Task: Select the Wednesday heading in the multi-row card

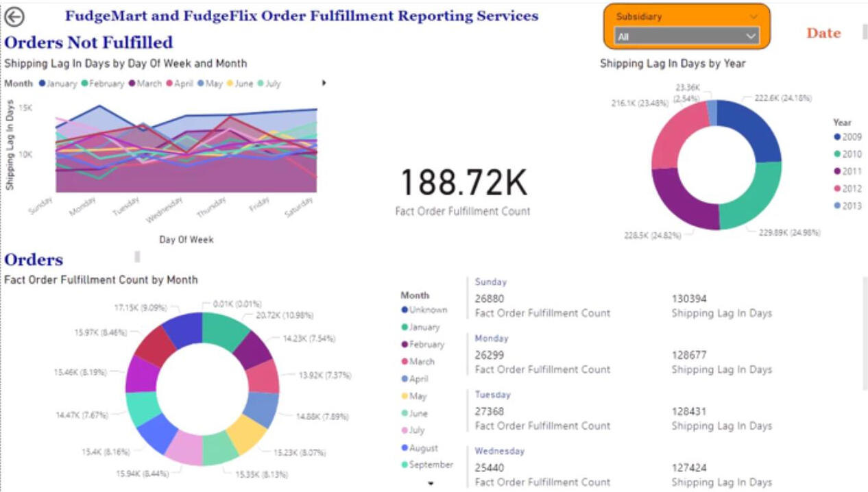Action: (x=499, y=451)
